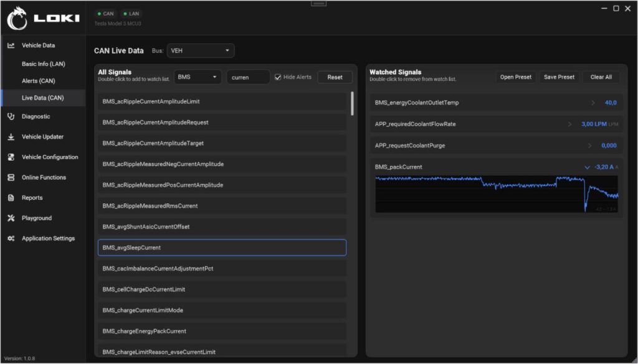Open the BMS module filter dropdown
Screen dimensions: 638x364
coord(198,77)
